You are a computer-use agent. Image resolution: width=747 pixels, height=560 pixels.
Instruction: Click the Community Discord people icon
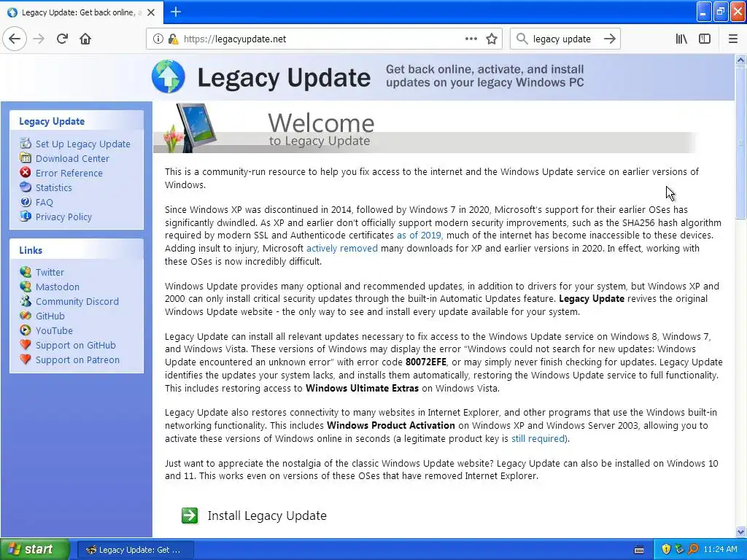pyautogui.click(x=26, y=301)
